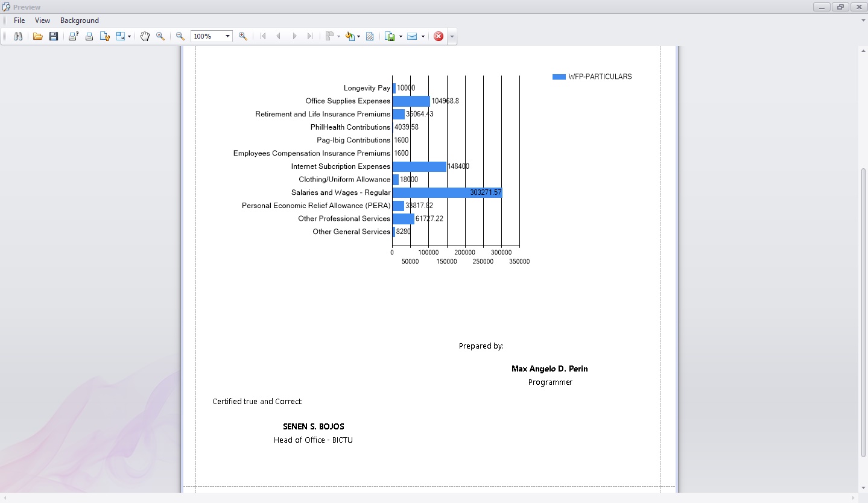Open a document with folder icon
The height and width of the screenshot is (503, 868).
coord(37,36)
